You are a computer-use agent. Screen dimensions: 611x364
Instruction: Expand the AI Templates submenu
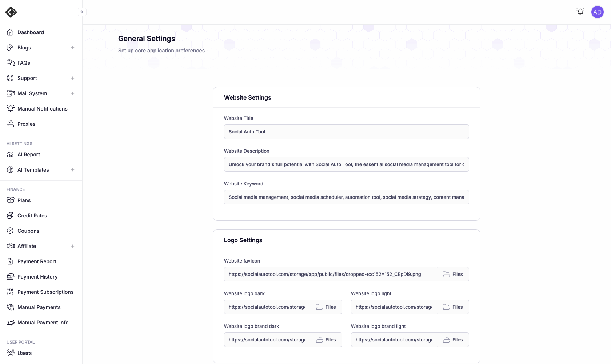coord(73,170)
